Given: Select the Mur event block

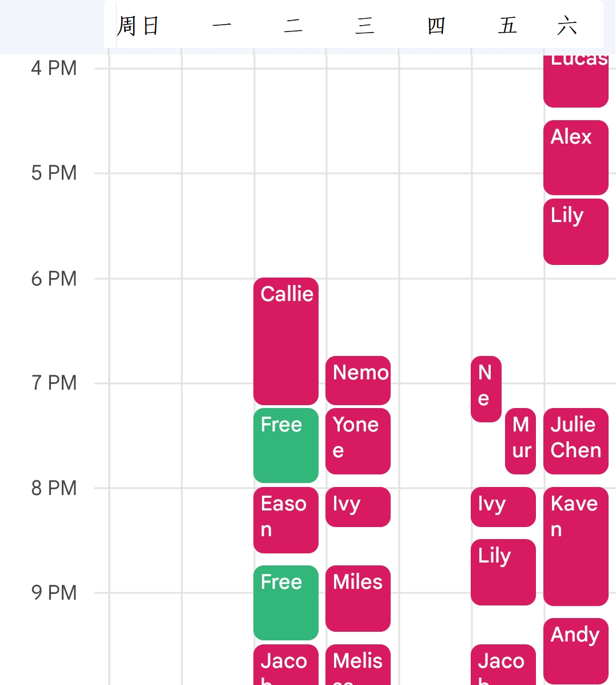Looking at the screenshot, I should pos(520,441).
